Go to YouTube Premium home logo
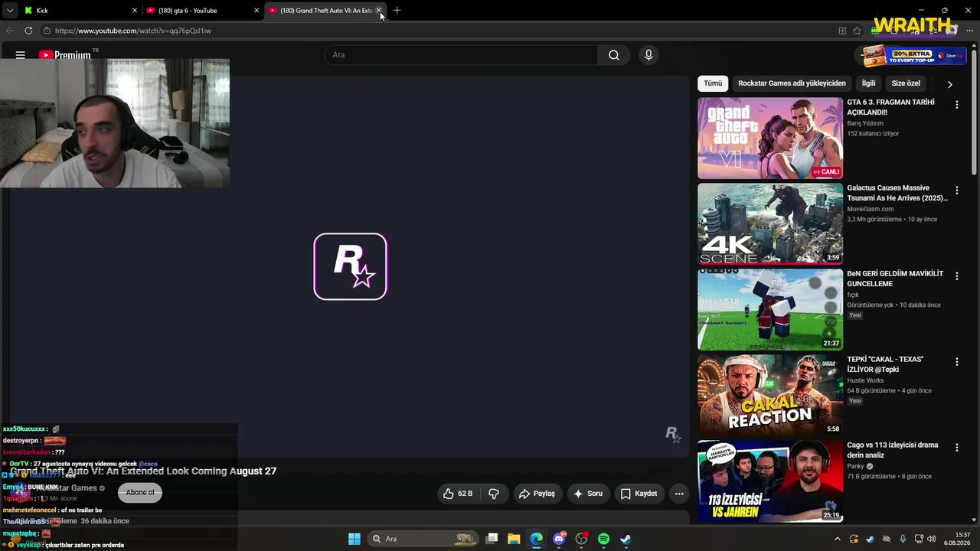This screenshot has height=551, width=980. point(64,55)
